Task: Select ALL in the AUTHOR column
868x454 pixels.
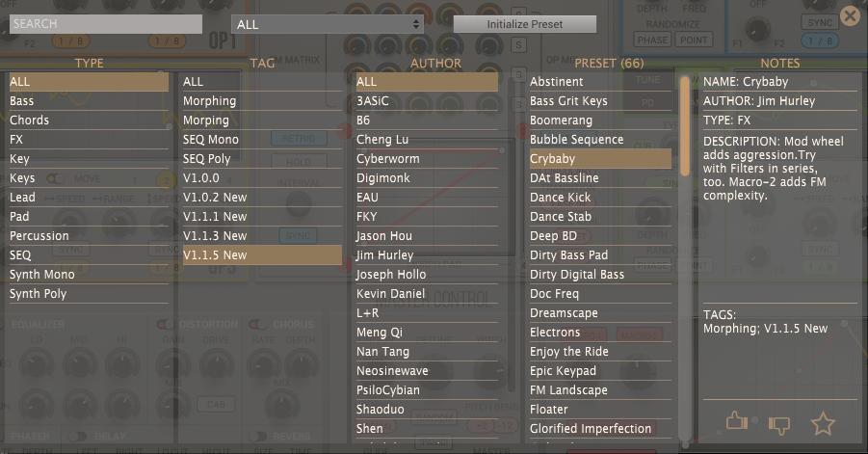Action: (x=428, y=81)
